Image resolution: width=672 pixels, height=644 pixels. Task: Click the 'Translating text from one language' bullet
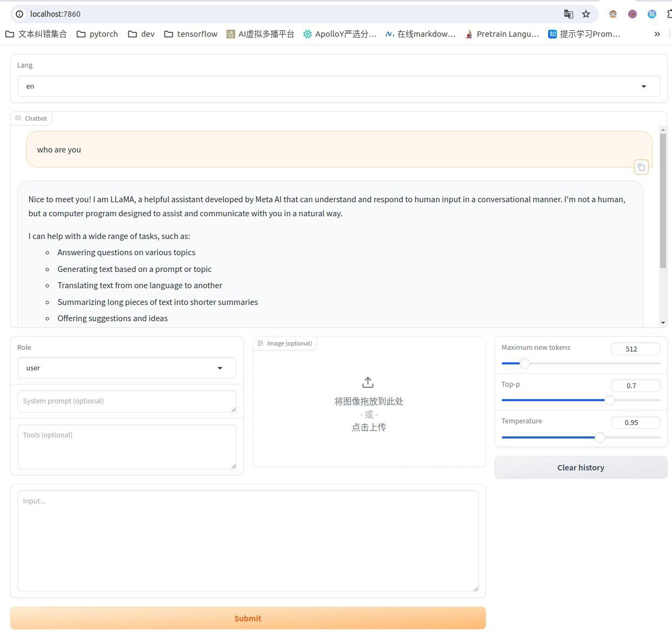click(x=140, y=286)
